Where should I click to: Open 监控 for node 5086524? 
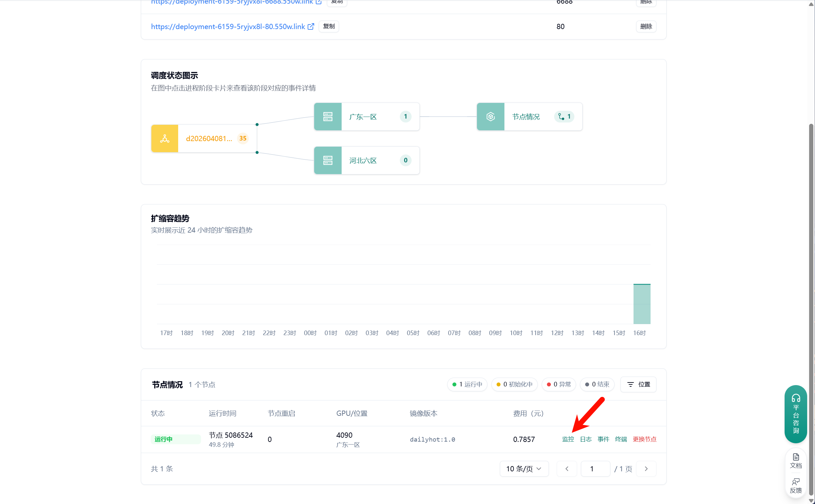pos(568,439)
